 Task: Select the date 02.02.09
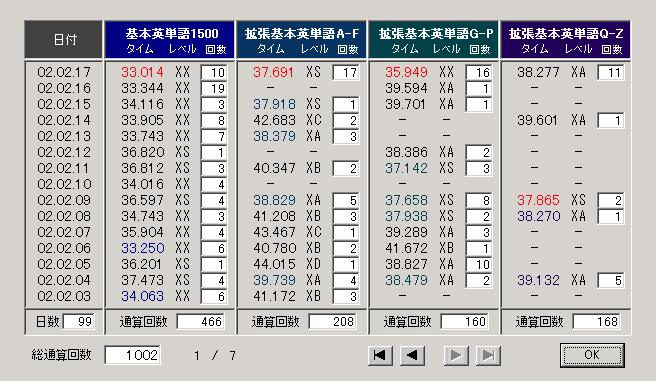click(x=64, y=200)
